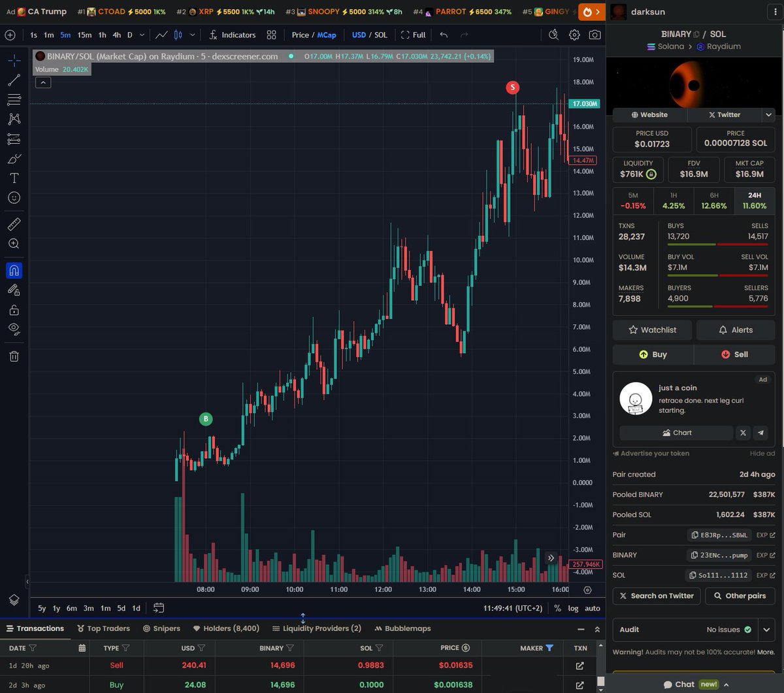This screenshot has width=784, height=693.
Task: Open the Bubblemaps tab
Action: coord(403,628)
